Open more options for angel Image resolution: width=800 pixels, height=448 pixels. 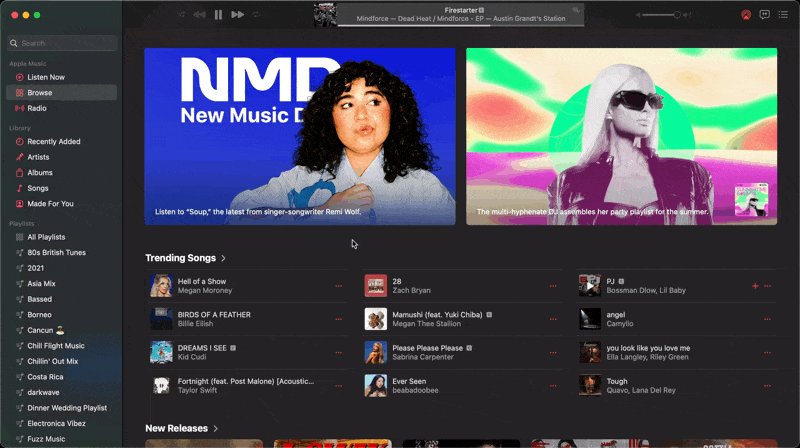767,319
